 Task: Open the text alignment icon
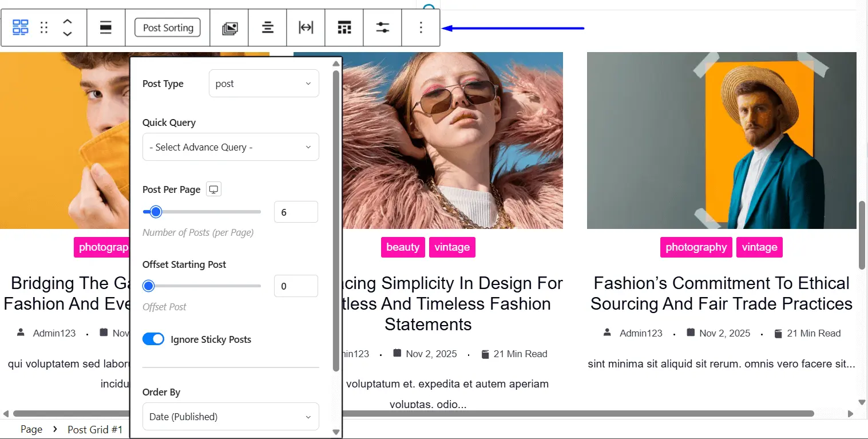267,27
